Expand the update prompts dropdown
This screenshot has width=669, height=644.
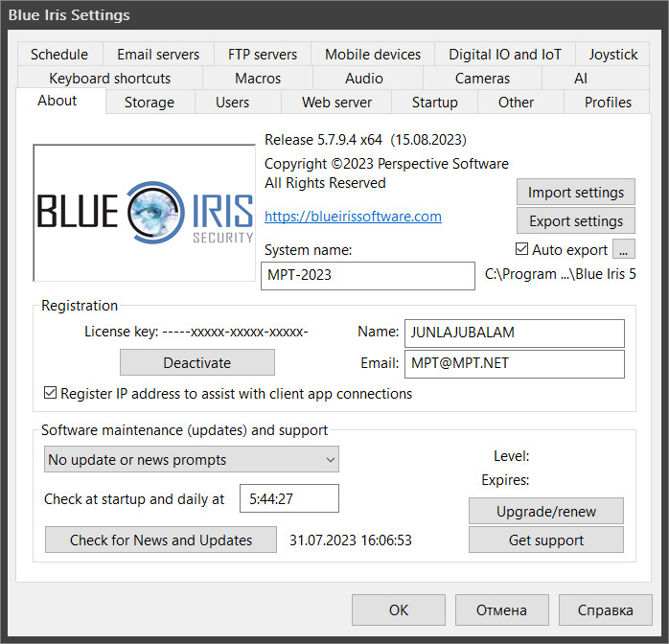coord(192,459)
